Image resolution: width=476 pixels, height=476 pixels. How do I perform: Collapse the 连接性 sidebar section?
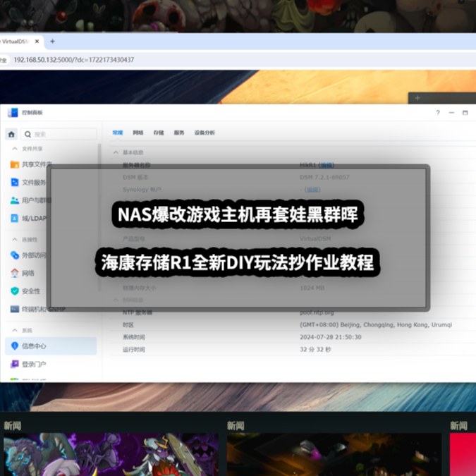click(15, 240)
